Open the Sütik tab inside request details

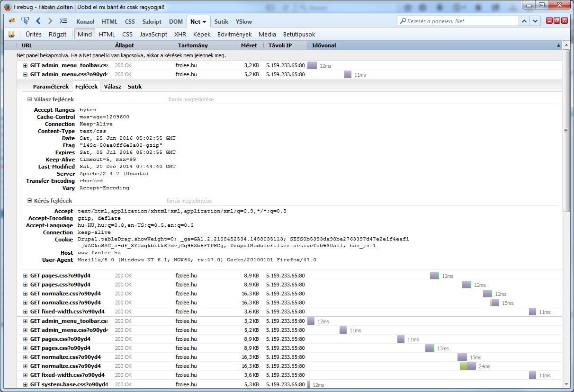(x=135, y=87)
